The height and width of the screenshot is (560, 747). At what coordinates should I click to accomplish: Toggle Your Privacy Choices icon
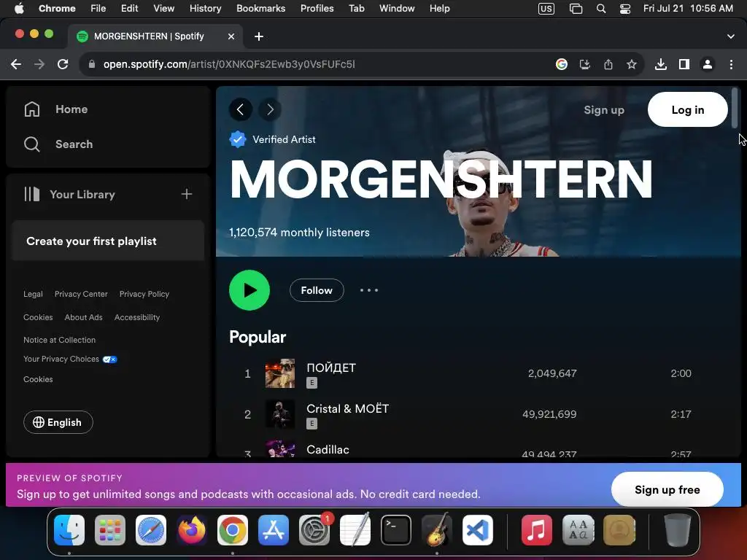pyautogui.click(x=109, y=359)
